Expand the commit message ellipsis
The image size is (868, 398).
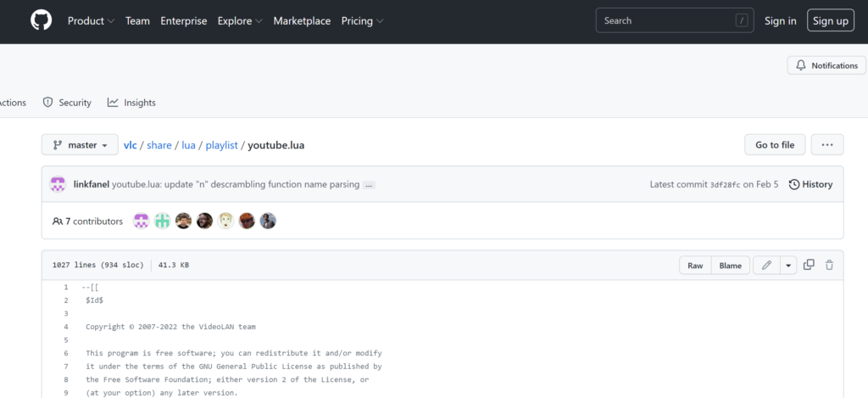point(370,185)
